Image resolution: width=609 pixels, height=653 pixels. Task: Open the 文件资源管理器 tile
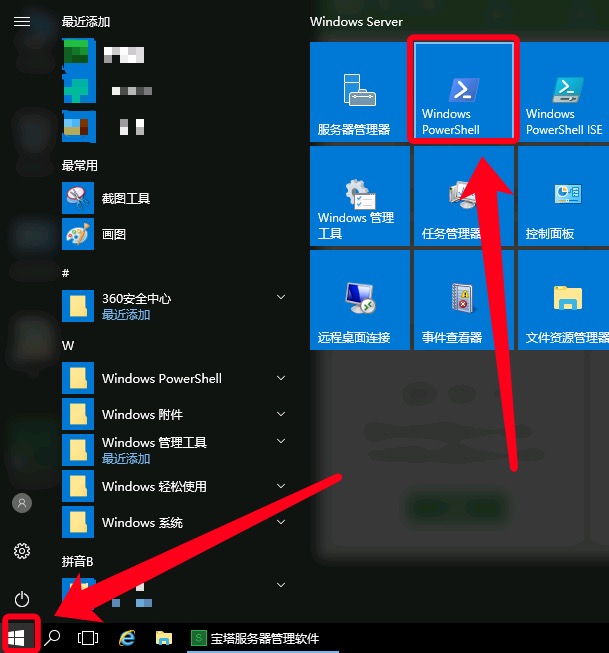[x=564, y=300]
